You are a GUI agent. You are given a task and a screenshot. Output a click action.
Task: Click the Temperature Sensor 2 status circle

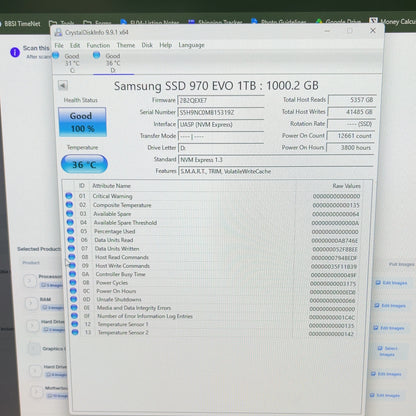(75, 332)
